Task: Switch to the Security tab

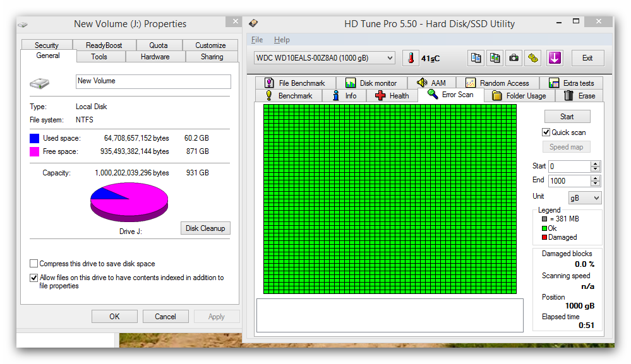Action: click(47, 45)
